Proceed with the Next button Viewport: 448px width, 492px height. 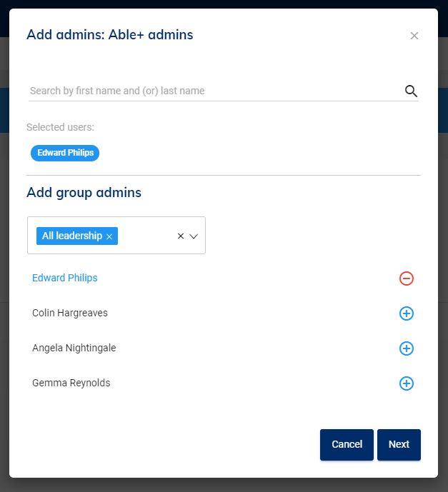pyautogui.click(x=399, y=444)
